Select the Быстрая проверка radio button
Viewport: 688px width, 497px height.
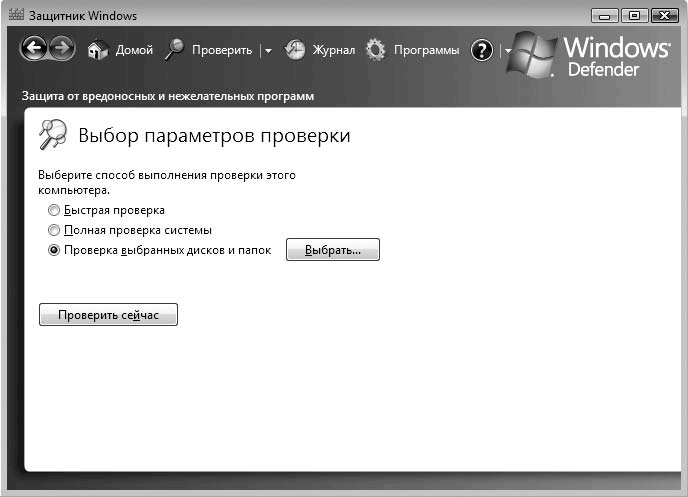(x=54, y=211)
